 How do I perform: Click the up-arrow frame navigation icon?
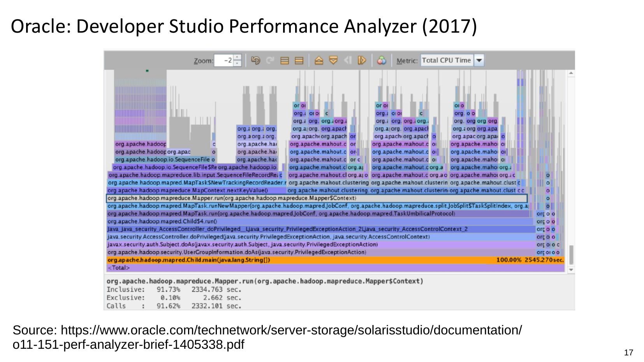[319, 61]
